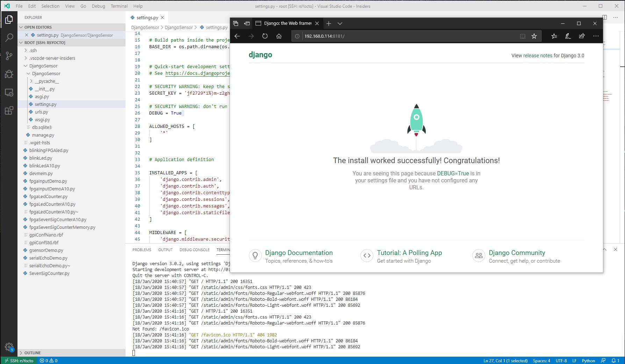Open the Debug view icon
Viewport: 625px width, 364px height.
tap(9, 74)
